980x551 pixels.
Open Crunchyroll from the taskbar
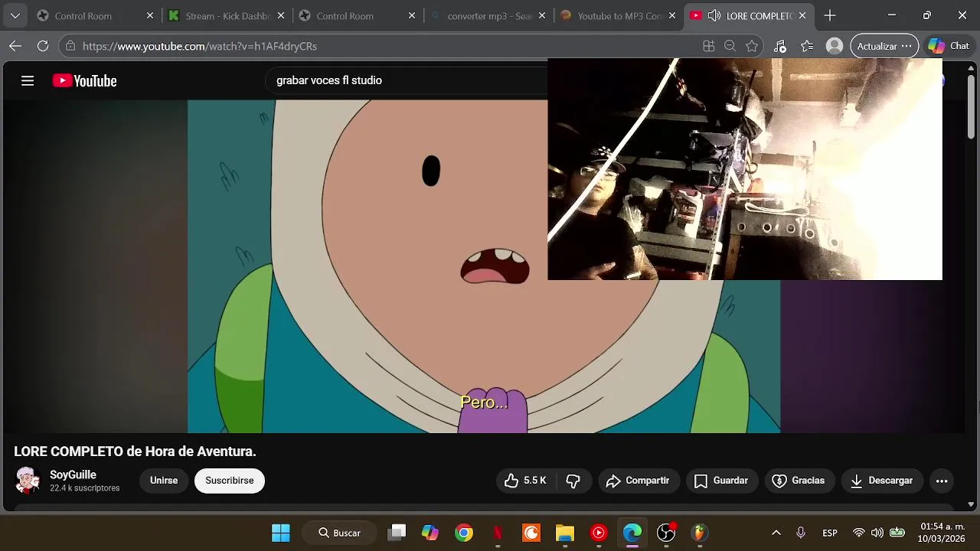coord(531,533)
